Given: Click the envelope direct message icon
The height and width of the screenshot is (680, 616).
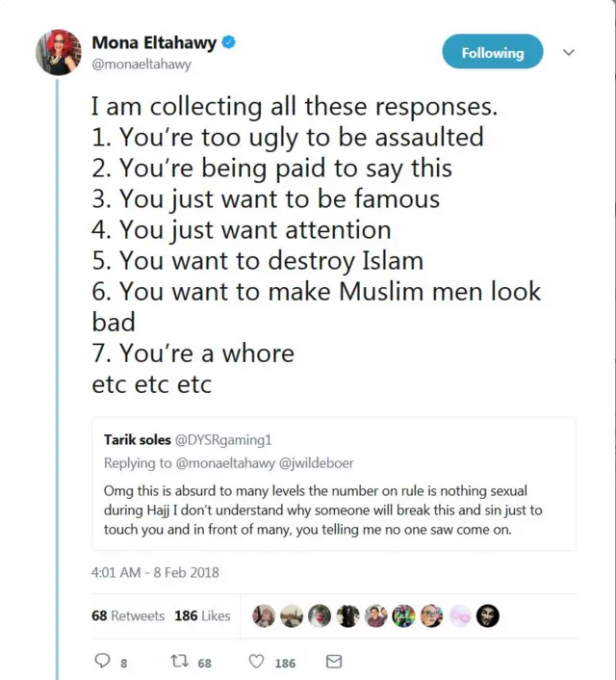Looking at the screenshot, I should click(334, 663).
